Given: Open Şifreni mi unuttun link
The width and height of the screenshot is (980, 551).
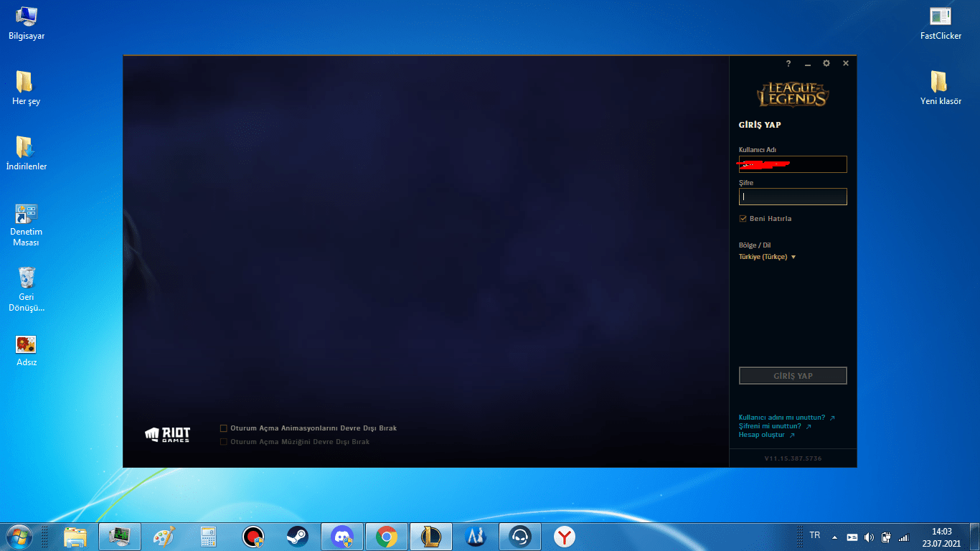Looking at the screenshot, I should (x=775, y=426).
